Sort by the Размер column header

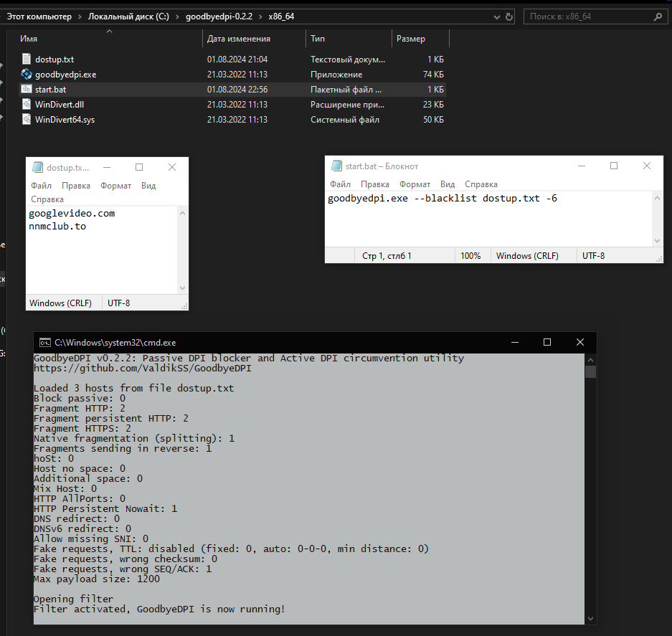[410, 39]
